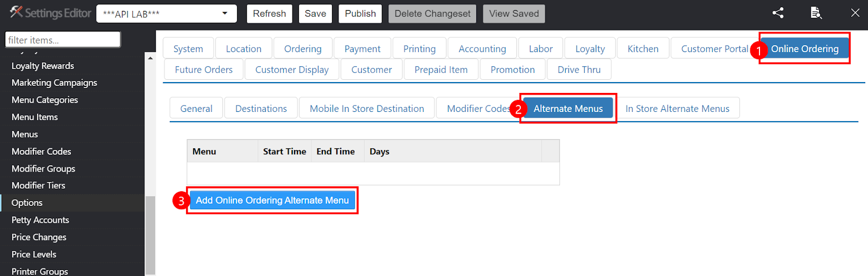
Task: Click the Settings Editor wrench logo
Action: (x=16, y=12)
